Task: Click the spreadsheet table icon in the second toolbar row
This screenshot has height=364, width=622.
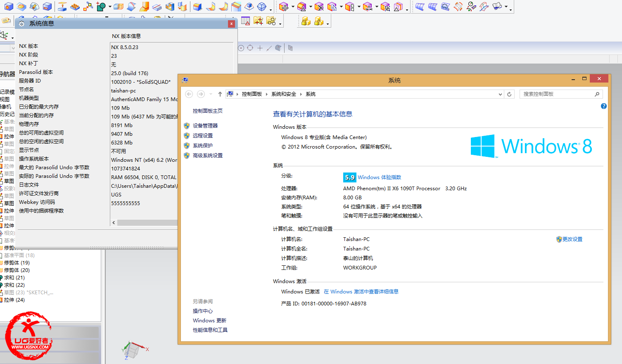Action: pos(245,21)
